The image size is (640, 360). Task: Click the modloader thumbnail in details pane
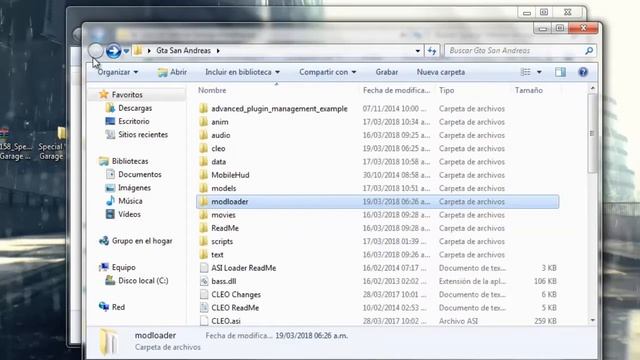[x=109, y=341]
